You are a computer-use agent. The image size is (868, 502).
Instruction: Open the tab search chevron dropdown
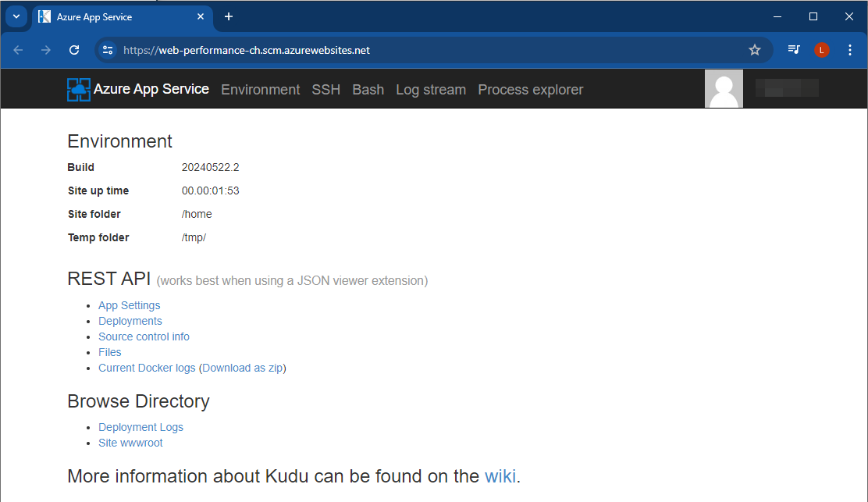16,16
